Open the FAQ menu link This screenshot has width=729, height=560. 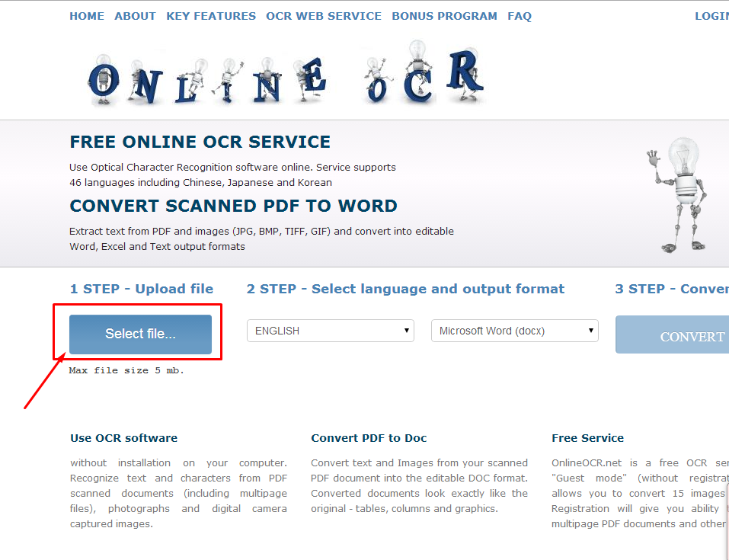point(520,16)
